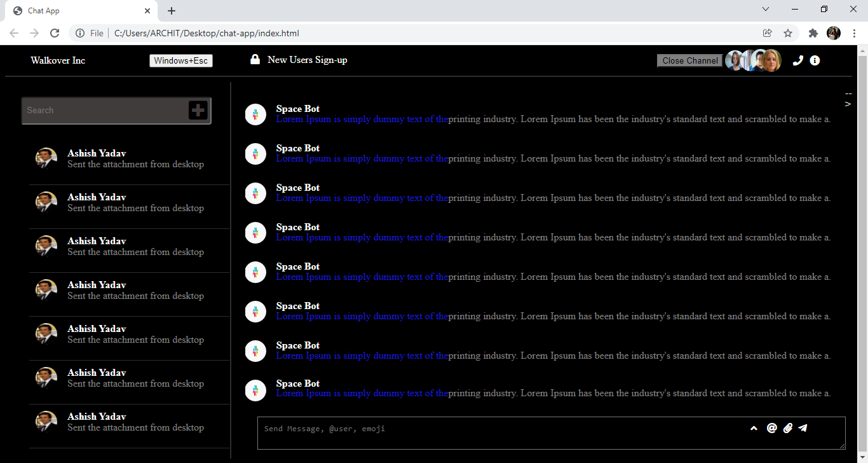Open Chrome's three-dot menu
Viewport: 868px width, 463px height.
coord(855,33)
